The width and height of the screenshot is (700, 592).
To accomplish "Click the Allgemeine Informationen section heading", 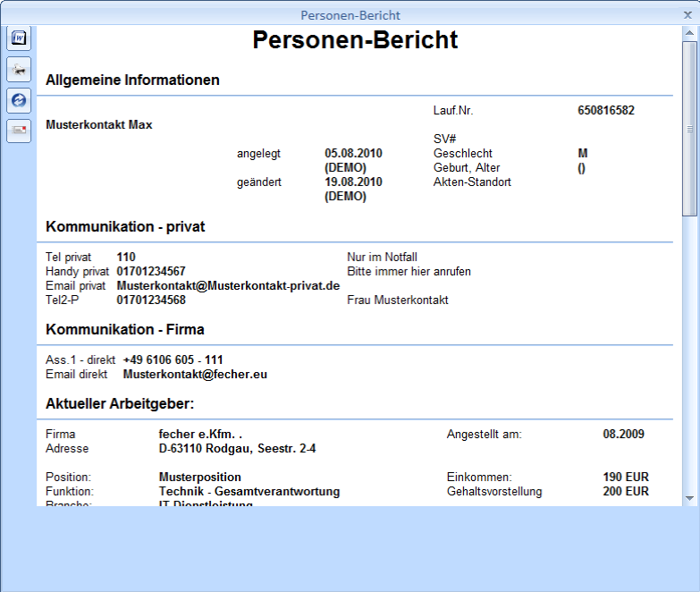I will pyautogui.click(x=132, y=80).
